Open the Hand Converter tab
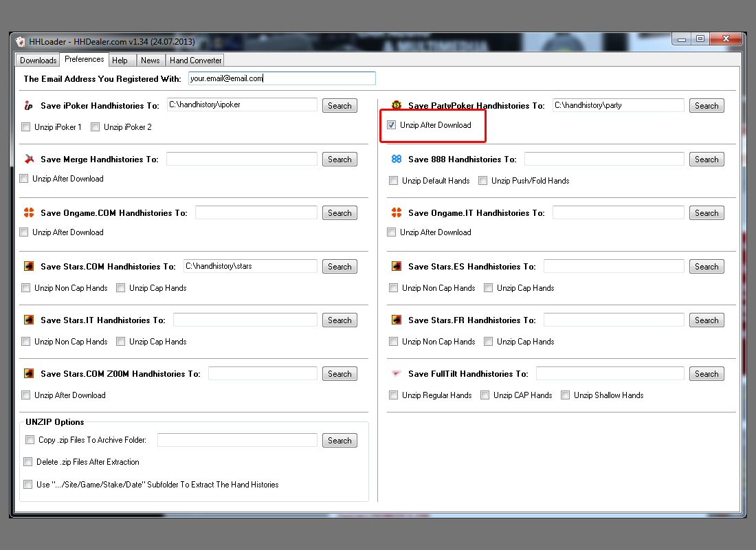The width and height of the screenshot is (756, 550). (196, 60)
